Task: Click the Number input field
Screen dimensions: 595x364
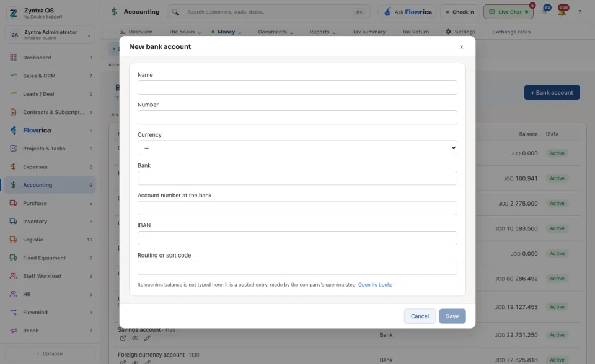Action: point(297,118)
